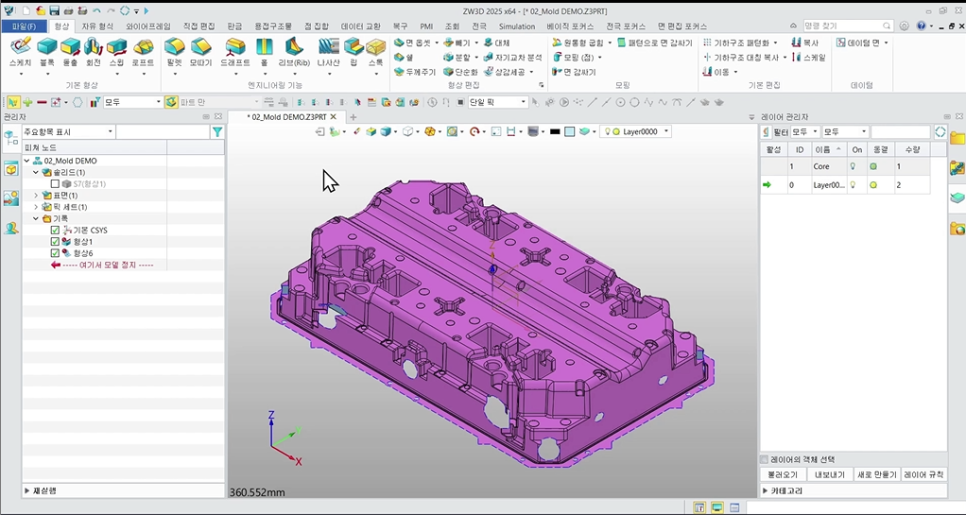Choose the 모따기 (Chamfer) tool icon
Viewport: 966px width, 515px height.
[200, 47]
